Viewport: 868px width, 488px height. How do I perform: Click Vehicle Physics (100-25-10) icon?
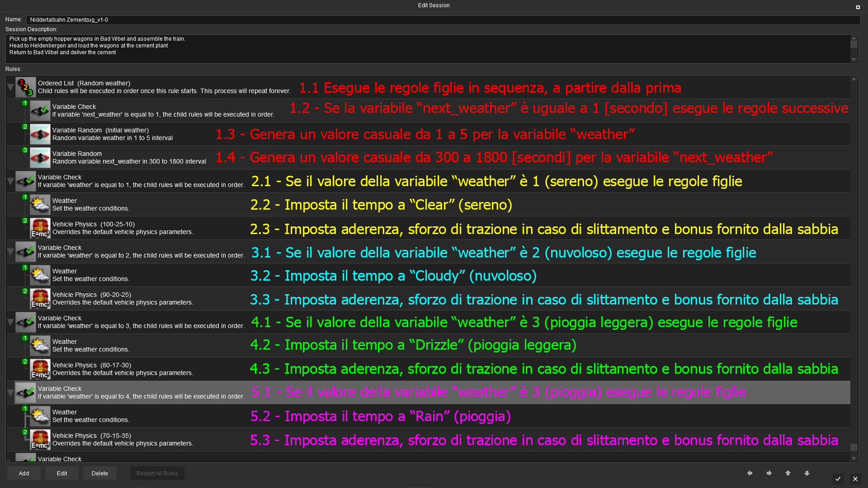click(x=40, y=228)
